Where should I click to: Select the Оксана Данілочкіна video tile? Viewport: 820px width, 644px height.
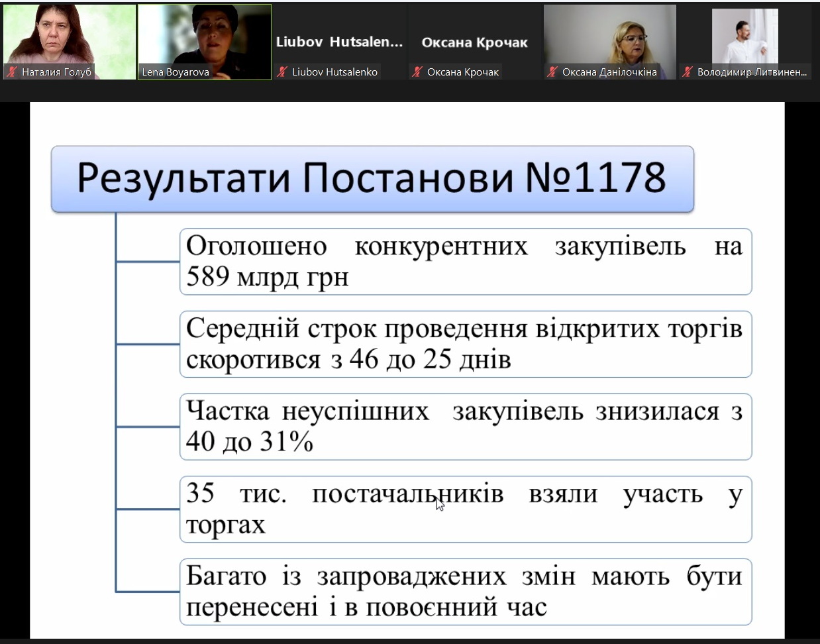click(610, 36)
